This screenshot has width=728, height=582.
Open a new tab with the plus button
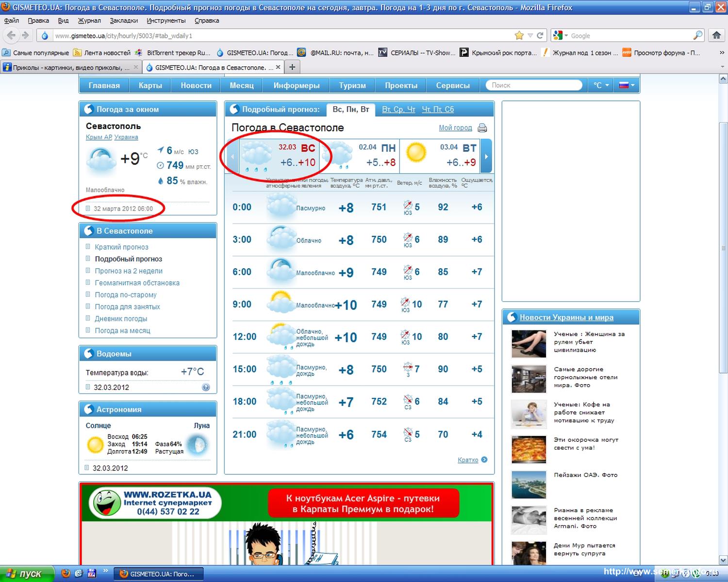tap(292, 67)
